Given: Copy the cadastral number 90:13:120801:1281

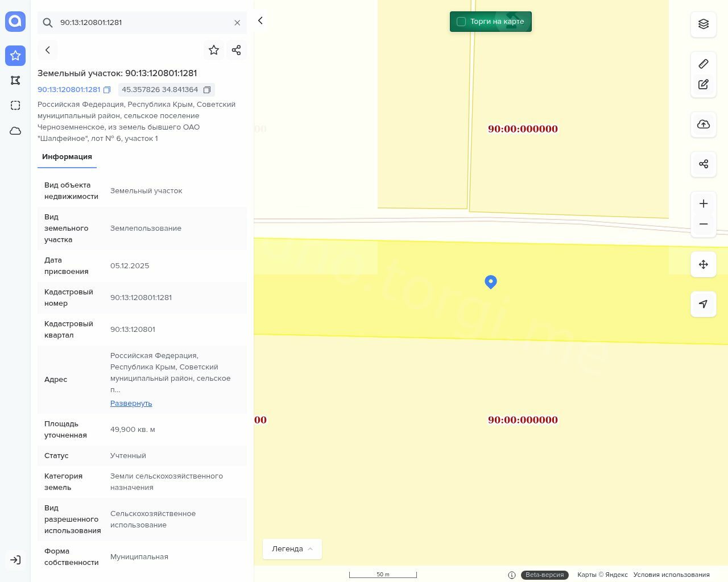Looking at the screenshot, I should 107,90.
